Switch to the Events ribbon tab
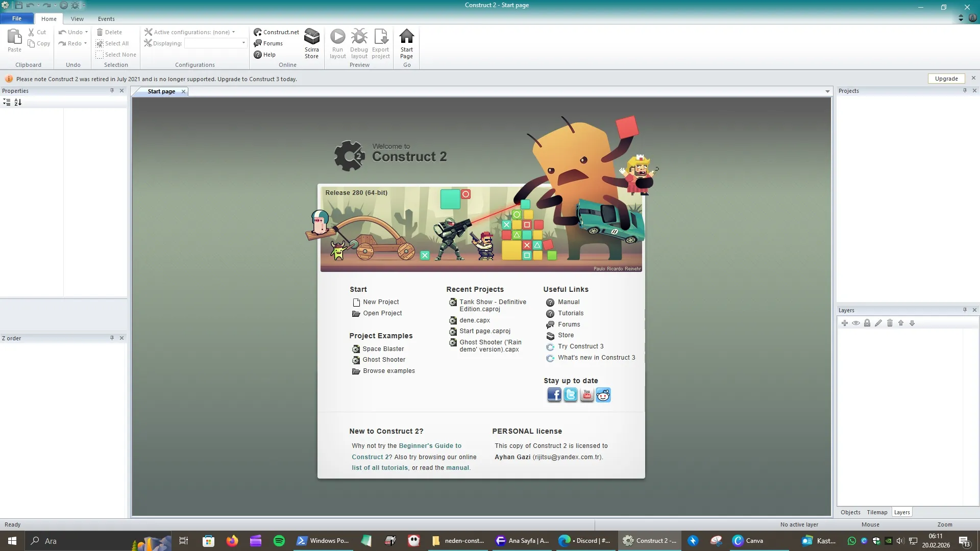This screenshot has height=551, width=980. point(106,19)
